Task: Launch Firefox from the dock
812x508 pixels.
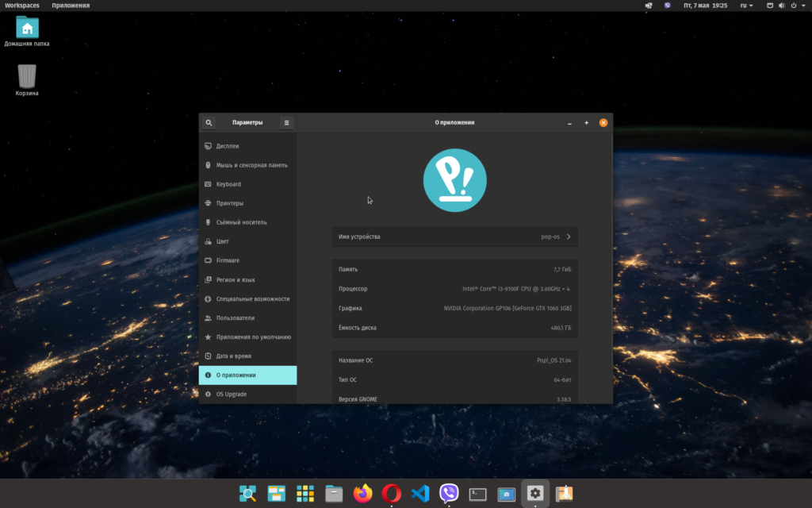Action: pos(363,494)
